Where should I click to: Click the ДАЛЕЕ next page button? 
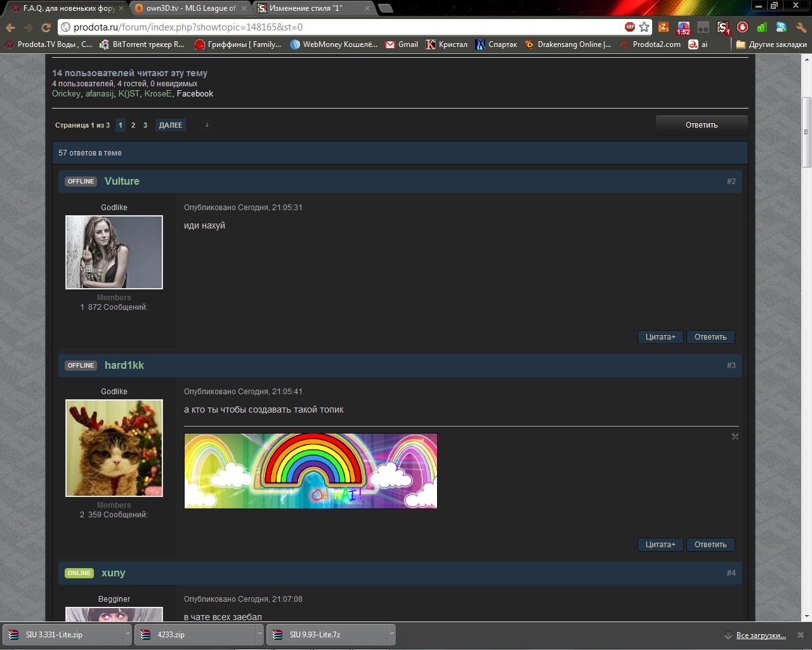coord(170,125)
